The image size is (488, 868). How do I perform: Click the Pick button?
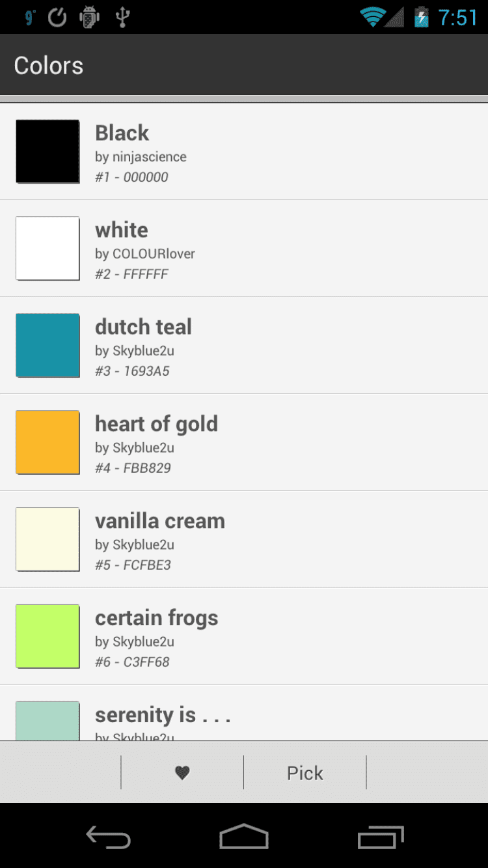[305, 773]
